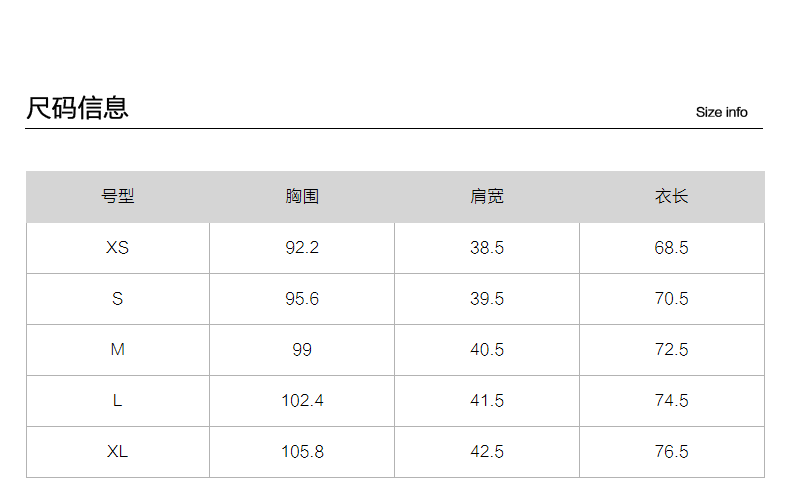Click the L size cell
The width and height of the screenshot is (790, 478).
pyautogui.click(x=118, y=401)
